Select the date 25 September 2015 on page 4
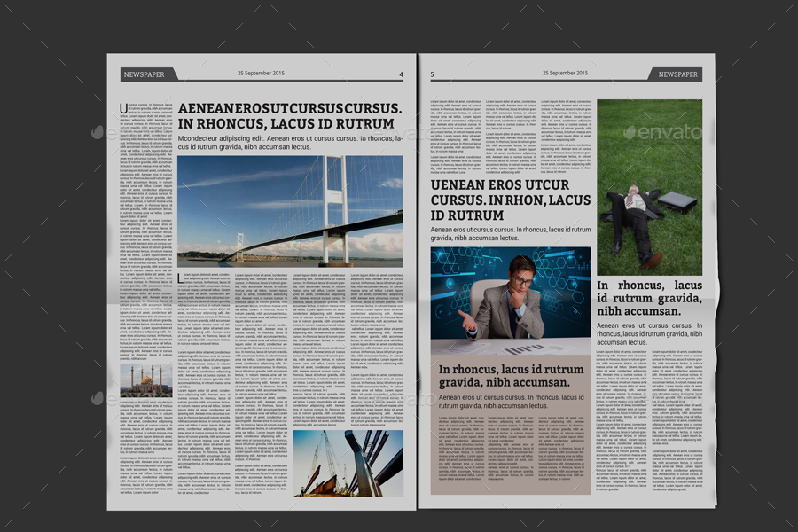The height and width of the screenshot is (532, 798). pos(263,73)
